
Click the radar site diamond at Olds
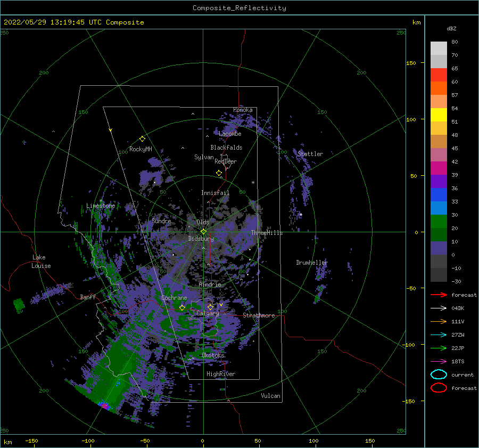[x=203, y=232]
